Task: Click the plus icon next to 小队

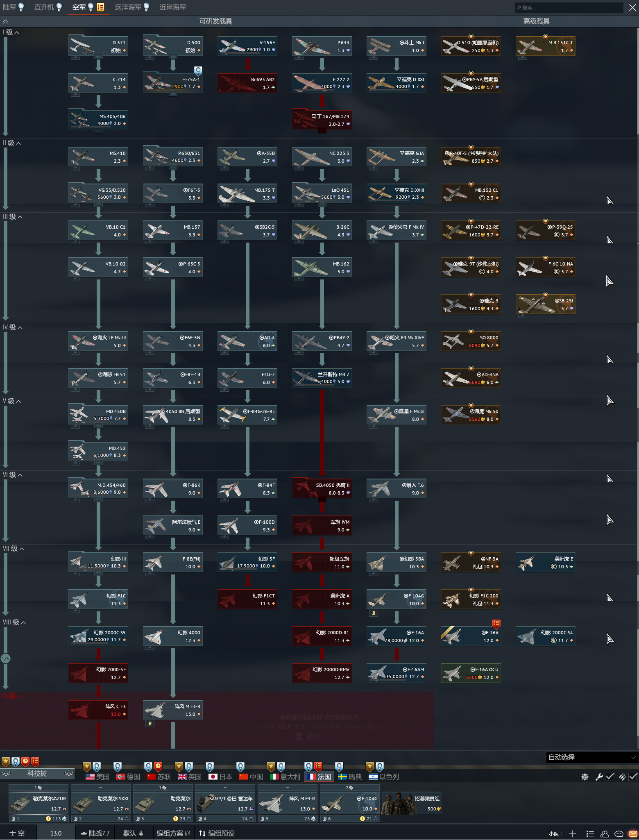Action: point(573,833)
